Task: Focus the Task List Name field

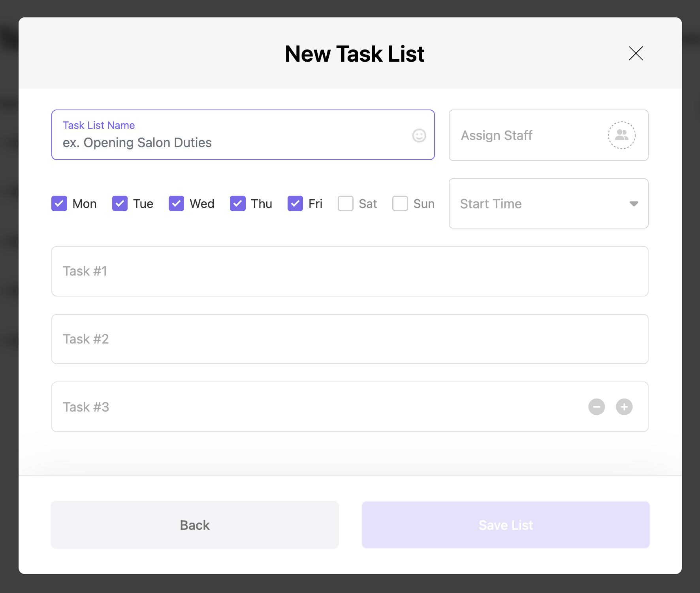Action: [243, 135]
